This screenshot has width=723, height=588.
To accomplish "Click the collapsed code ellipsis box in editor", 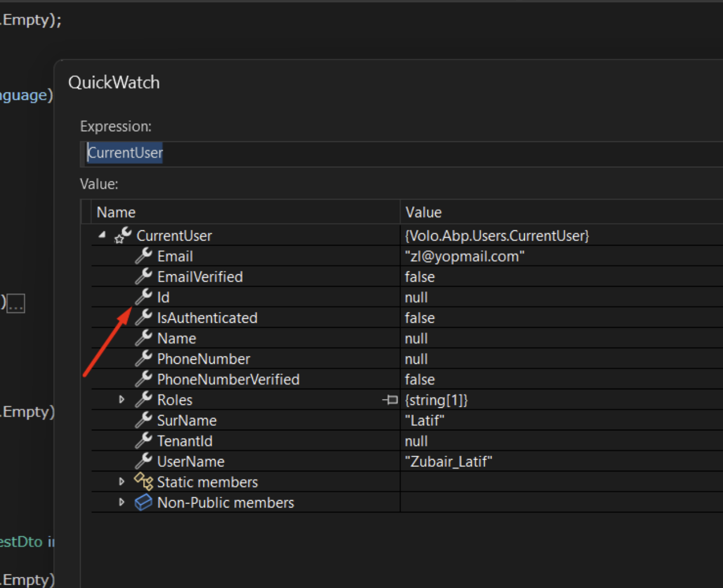I will (16, 304).
